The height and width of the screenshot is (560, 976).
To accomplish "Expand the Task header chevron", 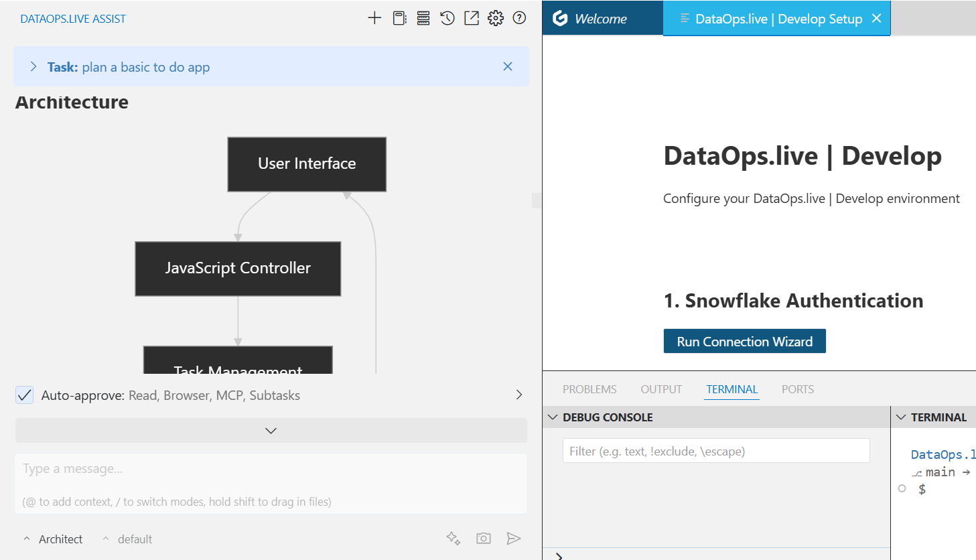I will point(33,66).
